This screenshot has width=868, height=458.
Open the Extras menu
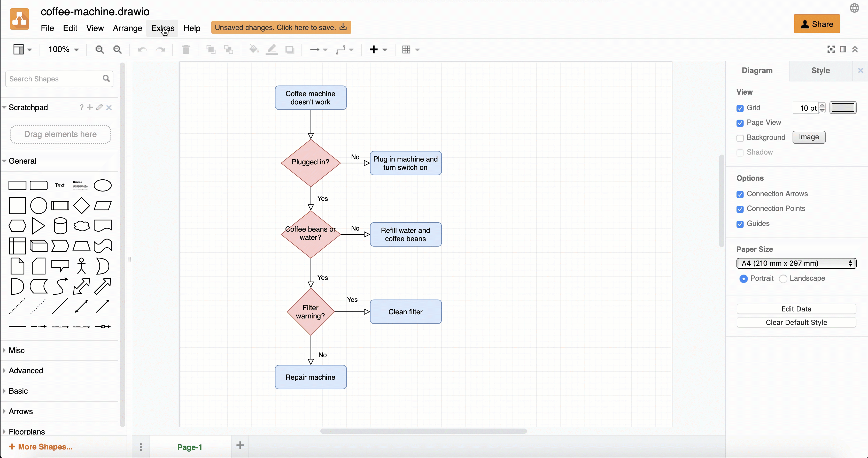pyautogui.click(x=162, y=28)
